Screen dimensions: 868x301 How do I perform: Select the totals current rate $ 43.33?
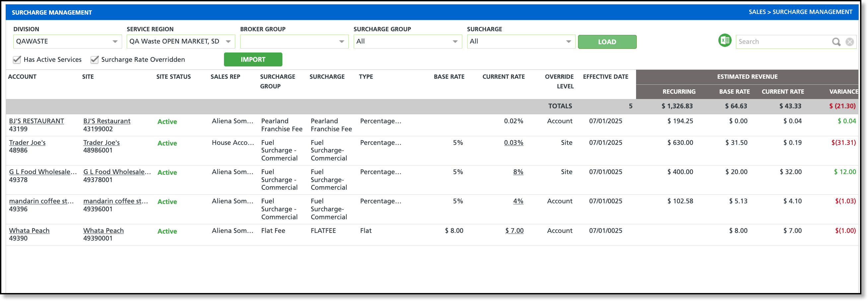(790, 106)
